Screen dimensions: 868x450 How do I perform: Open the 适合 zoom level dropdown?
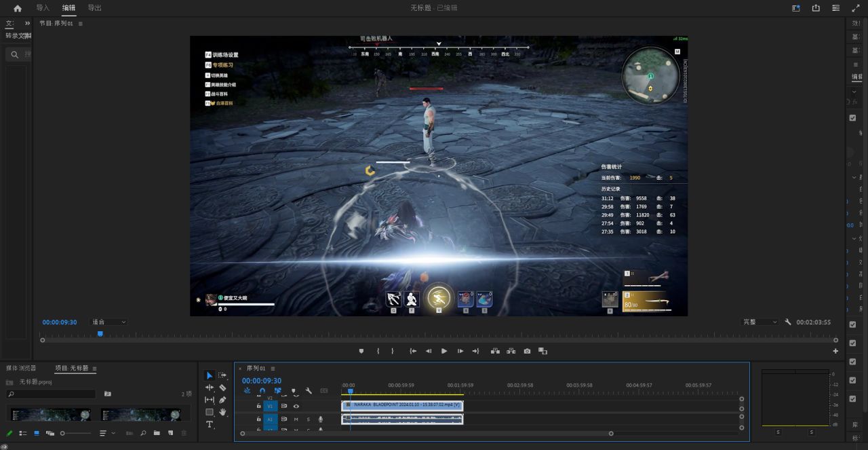coord(108,322)
